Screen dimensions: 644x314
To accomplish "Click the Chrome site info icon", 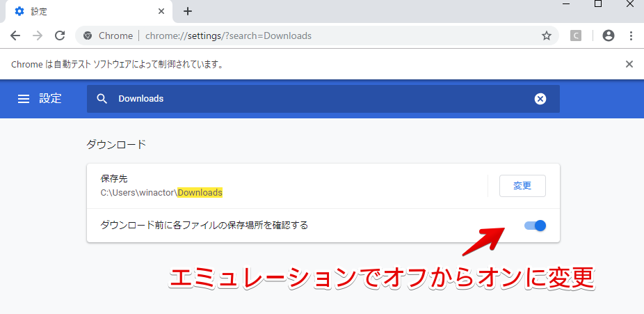I will pyautogui.click(x=87, y=36).
